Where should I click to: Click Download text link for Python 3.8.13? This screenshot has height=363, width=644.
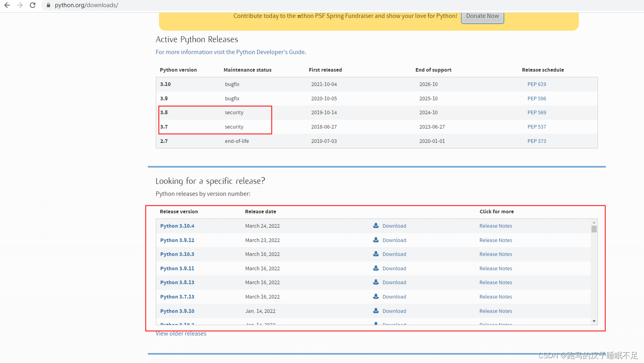[394, 283]
